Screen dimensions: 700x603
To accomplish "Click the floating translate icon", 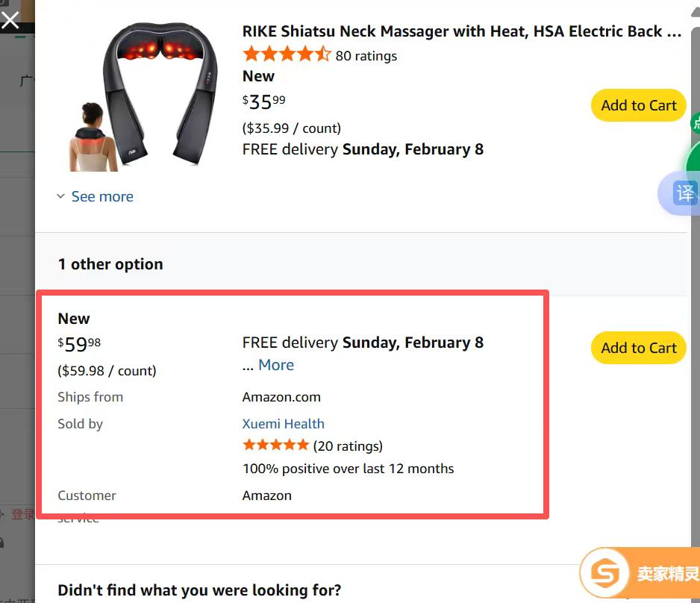I will pos(684,193).
